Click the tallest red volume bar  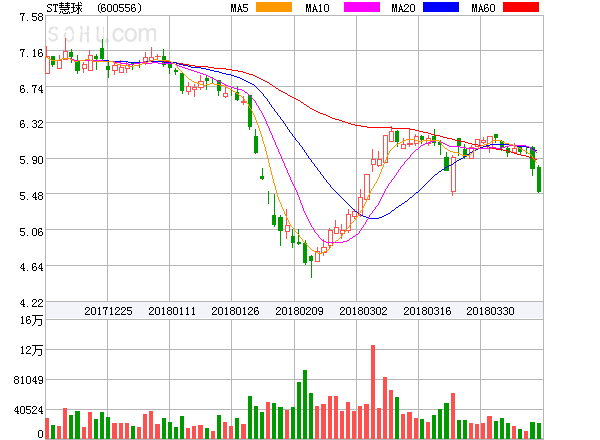[373, 391]
